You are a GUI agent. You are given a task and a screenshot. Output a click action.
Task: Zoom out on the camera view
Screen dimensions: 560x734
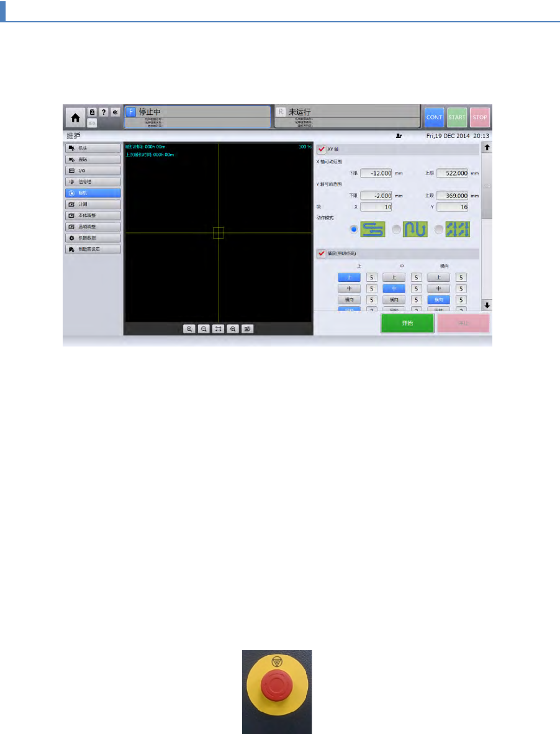tap(204, 328)
